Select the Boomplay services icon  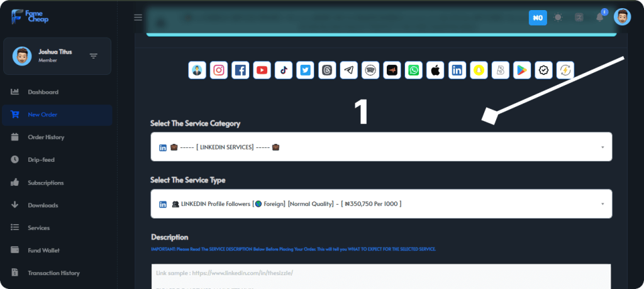coord(500,71)
